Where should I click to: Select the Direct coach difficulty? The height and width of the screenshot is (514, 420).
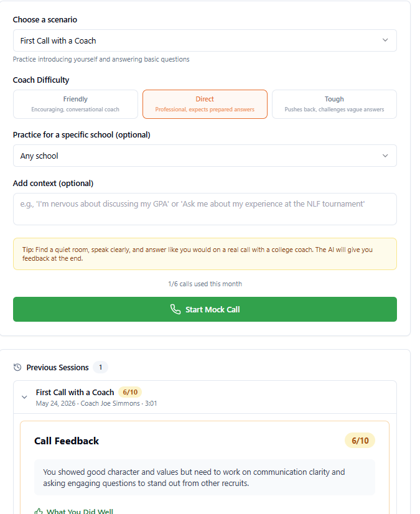tap(205, 105)
